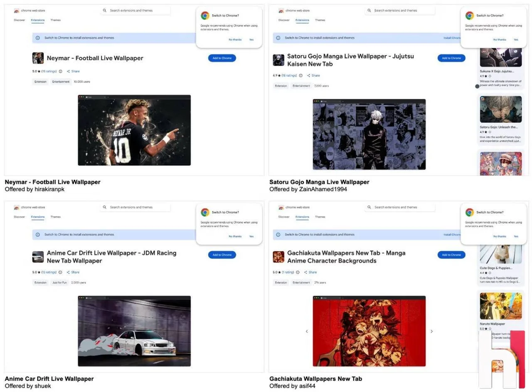Click info icon in Anime Car Drift install banner

(x=37, y=235)
